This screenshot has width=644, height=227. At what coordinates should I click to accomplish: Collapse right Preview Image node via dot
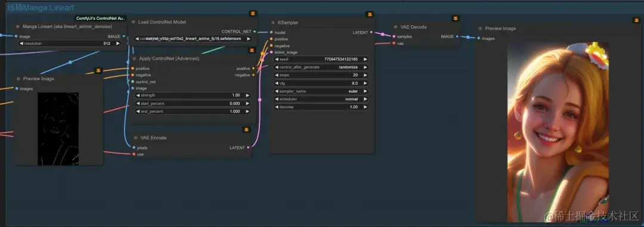click(480, 29)
